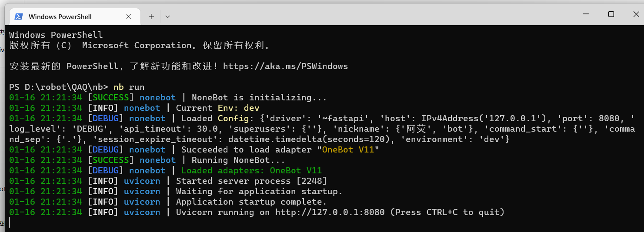This screenshot has height=232, width=644.
Task: Click 'session_expire_timeout' config key text
Action: (155, 139)
